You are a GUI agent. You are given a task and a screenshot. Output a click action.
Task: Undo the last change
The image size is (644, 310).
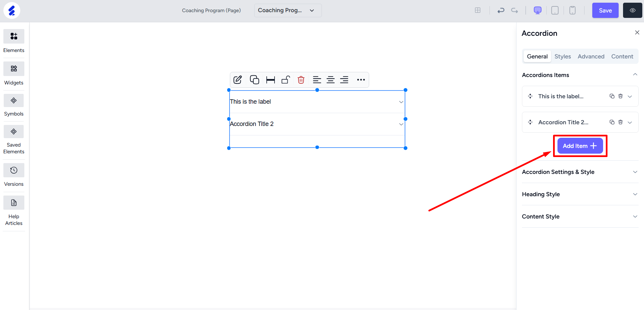coord(501,10)
